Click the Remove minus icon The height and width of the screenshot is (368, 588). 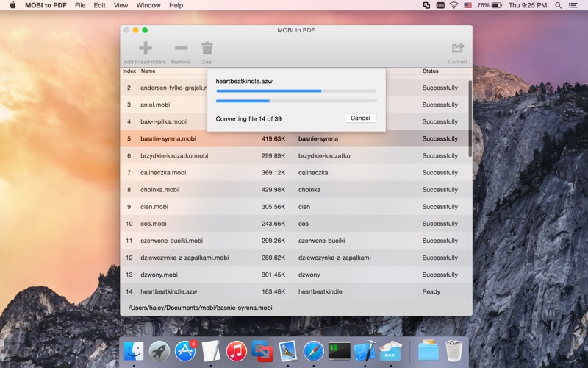(x=181, y=48)
